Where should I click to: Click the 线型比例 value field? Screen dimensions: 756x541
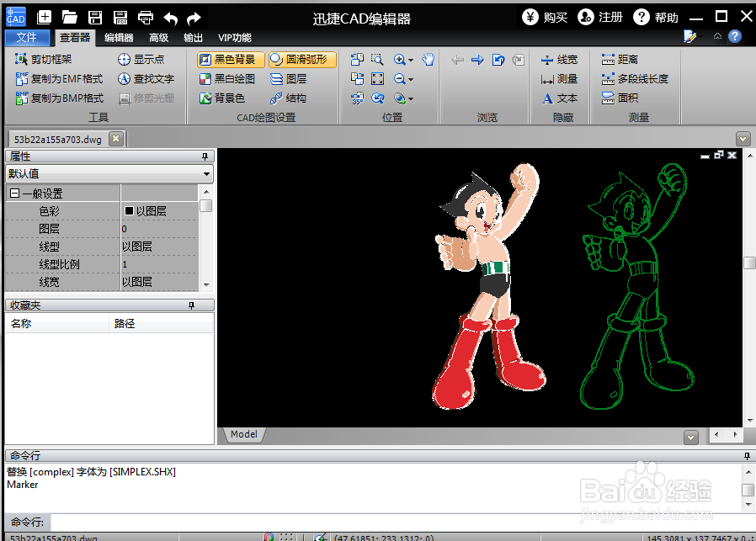coord(159,264)
